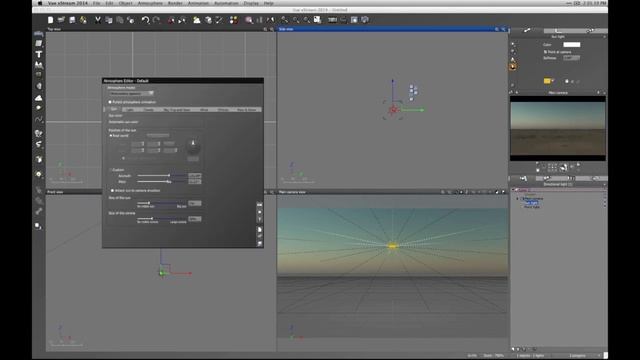Collapse the Layer 1 tree node
The image size is (640, 360).
(514, 190)
